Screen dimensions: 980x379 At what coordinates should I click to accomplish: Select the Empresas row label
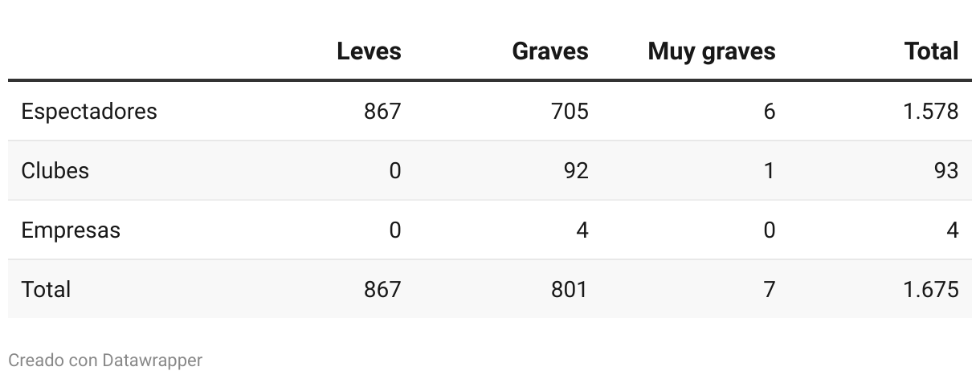71,230
